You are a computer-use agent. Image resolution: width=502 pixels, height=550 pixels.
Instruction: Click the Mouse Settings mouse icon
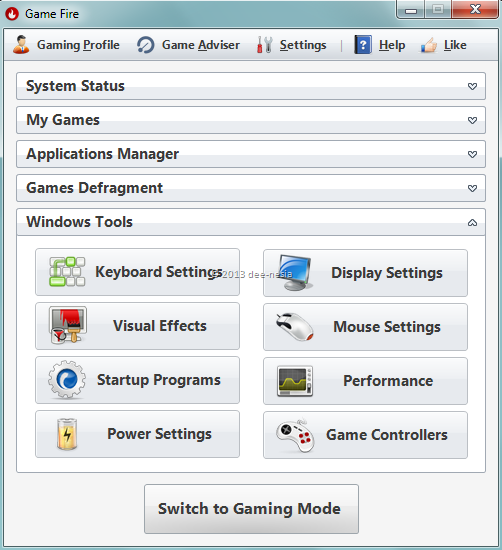coord(294,327)
